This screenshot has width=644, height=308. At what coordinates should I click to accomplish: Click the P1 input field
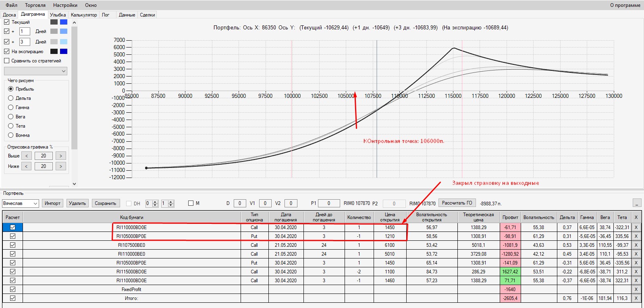[x=329, y=203]
